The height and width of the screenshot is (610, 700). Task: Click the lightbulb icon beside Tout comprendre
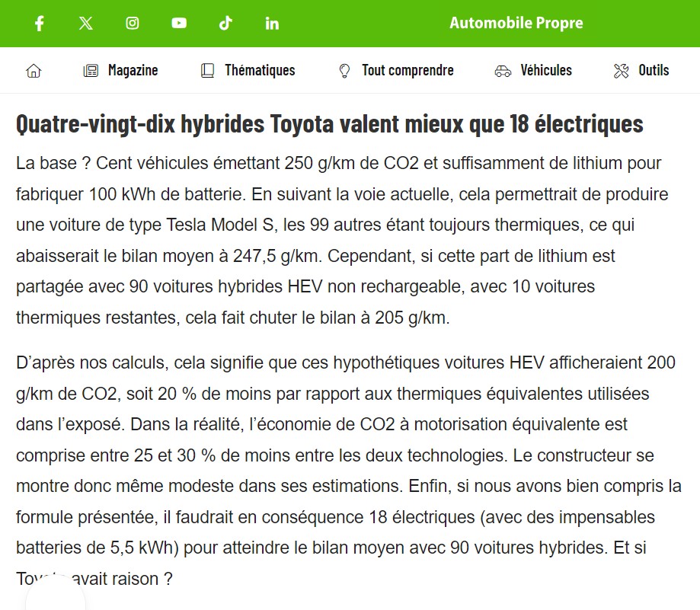pyautogui.click(x=344, y=71)
